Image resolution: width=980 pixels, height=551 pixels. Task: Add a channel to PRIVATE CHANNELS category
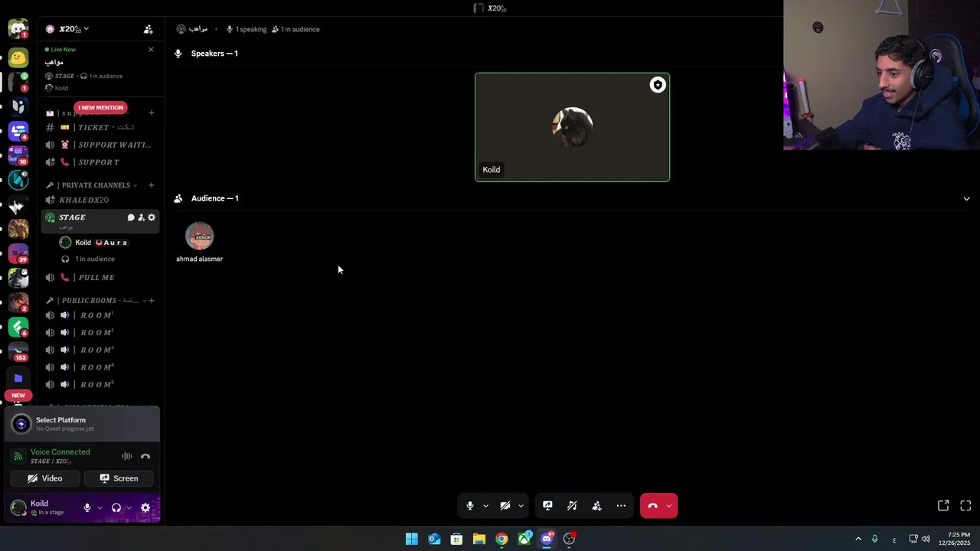point(152,185)
